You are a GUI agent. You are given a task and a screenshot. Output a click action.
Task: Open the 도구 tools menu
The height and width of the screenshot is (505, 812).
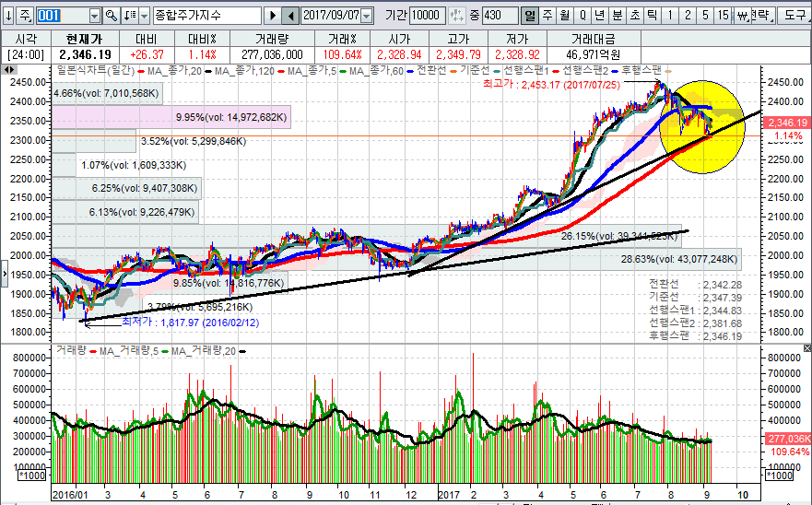tap(794, 16)
